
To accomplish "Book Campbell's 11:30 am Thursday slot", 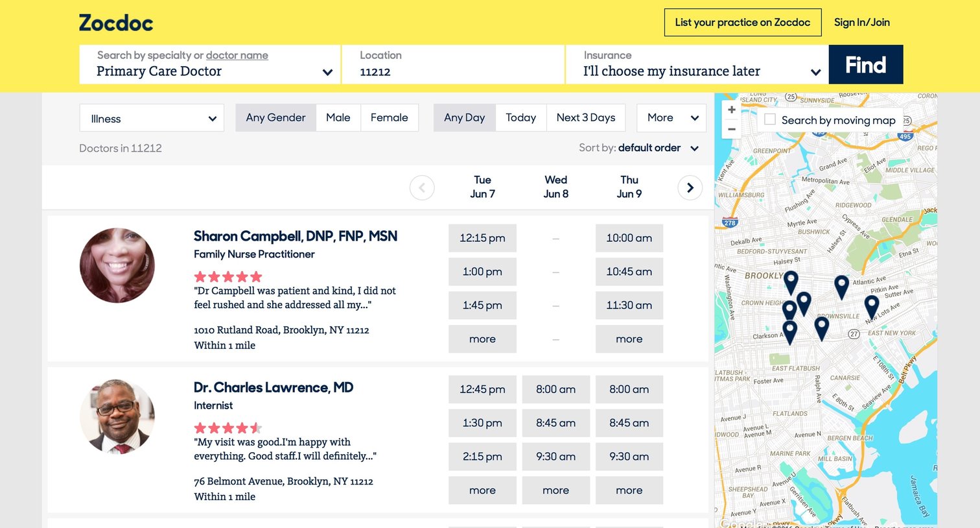I will click(629, 306).
